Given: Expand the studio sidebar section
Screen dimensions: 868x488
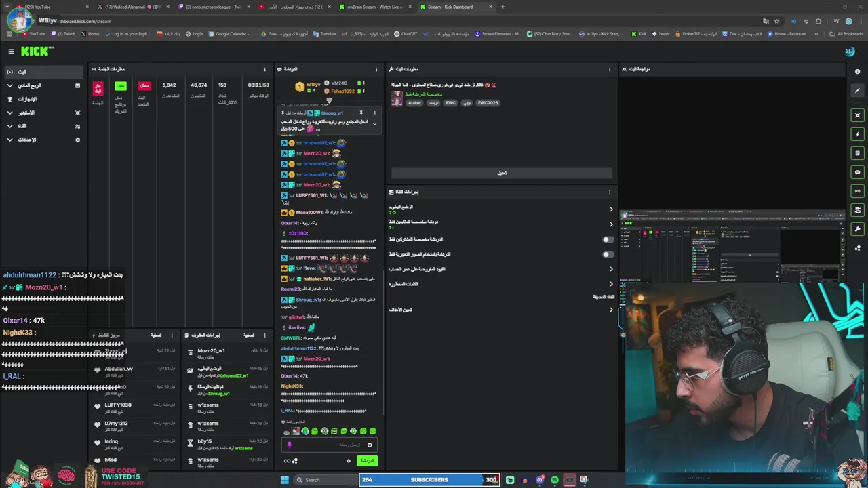Looking at the screenshot, I should [x=9, y=113].
